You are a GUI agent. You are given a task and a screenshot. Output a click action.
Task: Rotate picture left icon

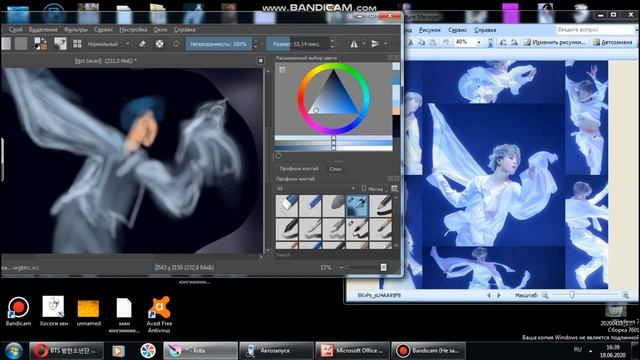(x=503, y=42)
